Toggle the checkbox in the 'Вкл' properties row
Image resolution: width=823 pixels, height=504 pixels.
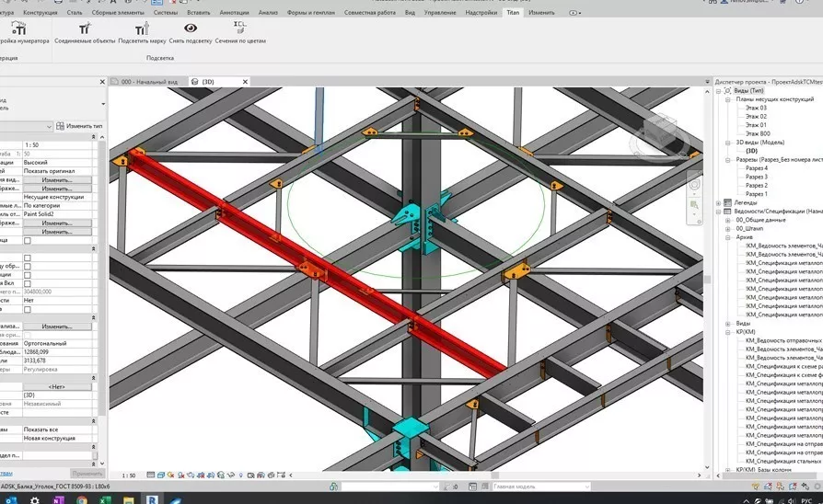click(x=28, y=283)
